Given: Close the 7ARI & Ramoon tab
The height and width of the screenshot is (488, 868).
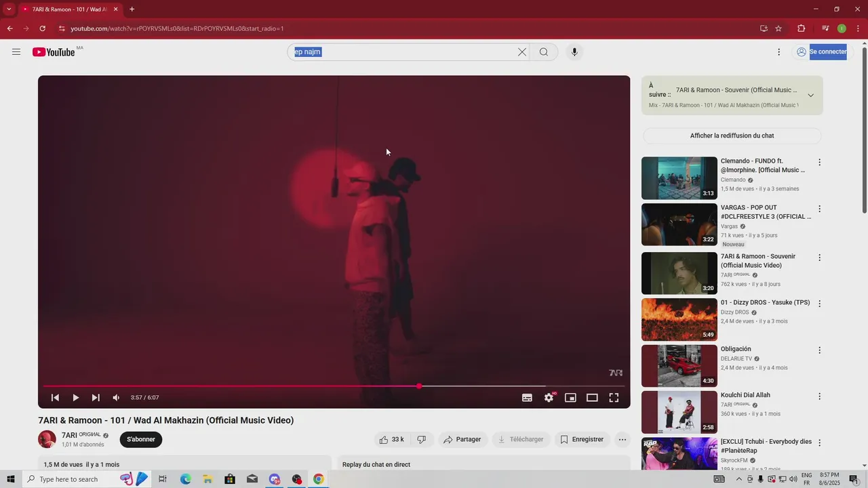Looking at the screenshot, I should [115, 9].
